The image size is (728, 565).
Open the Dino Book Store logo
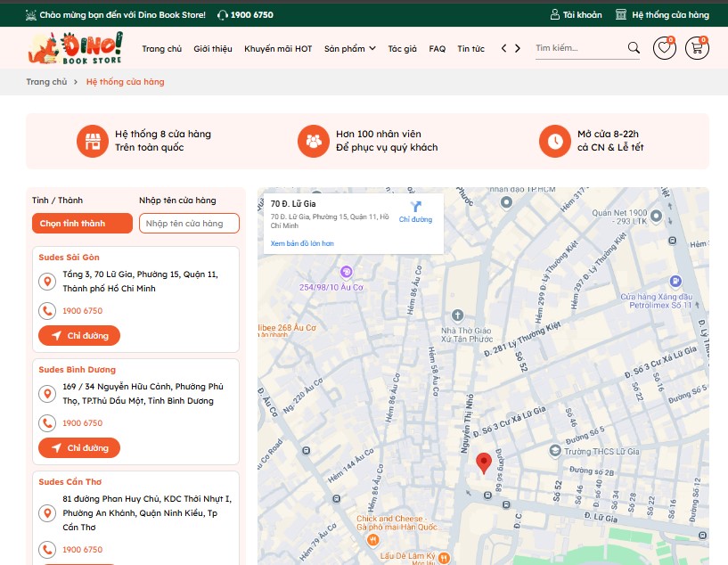76,48
